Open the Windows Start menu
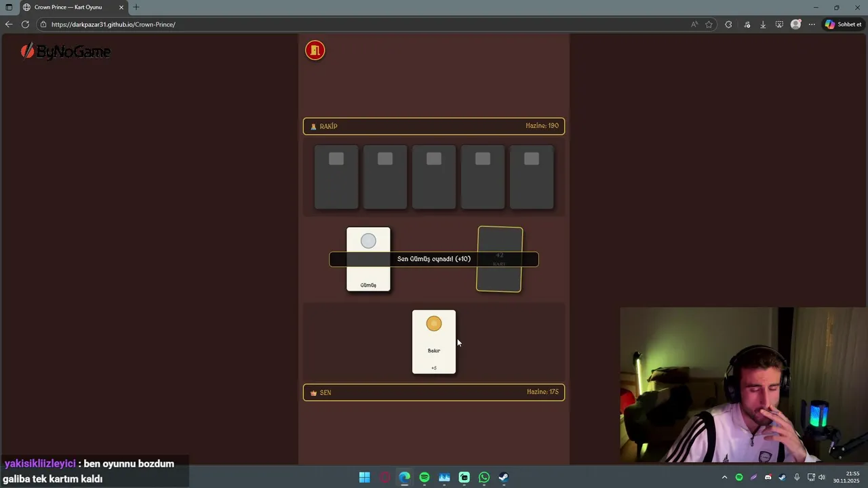The height and width of the screenshot is (488, 868). tap(365, 477)
